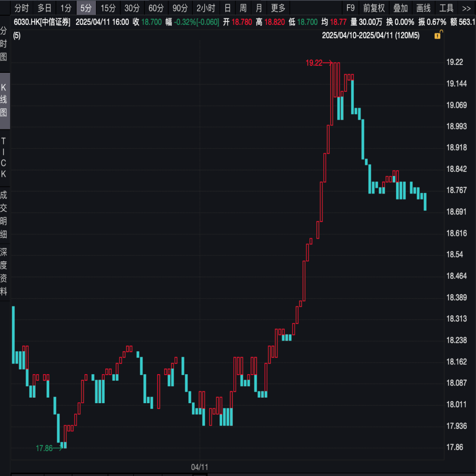This screenshot has height=476, width=476.
Task: Open the 分时图 sidebar view
Action: (x=4, y=44)
